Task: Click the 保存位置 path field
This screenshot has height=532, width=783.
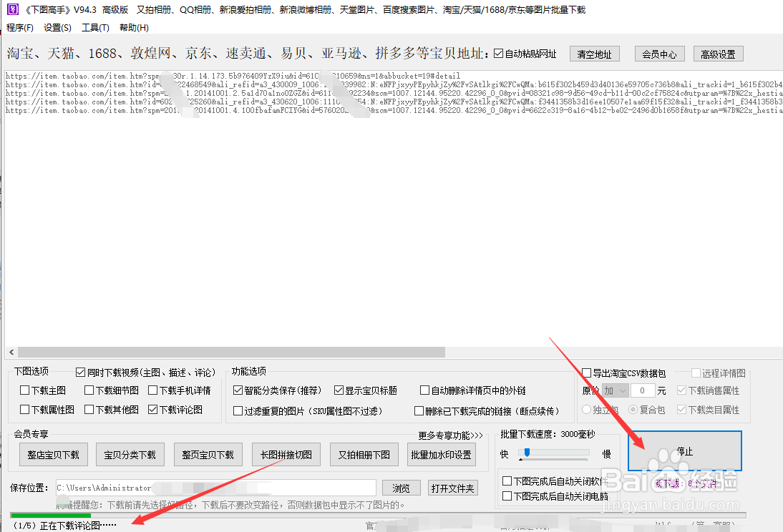Action: [215, 488]
